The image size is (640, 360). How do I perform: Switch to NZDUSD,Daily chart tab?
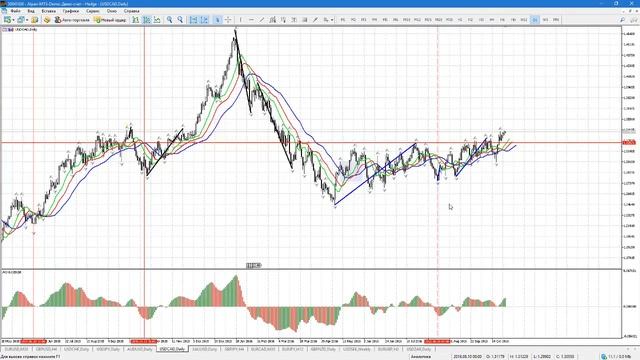click(x=204, y=349)
